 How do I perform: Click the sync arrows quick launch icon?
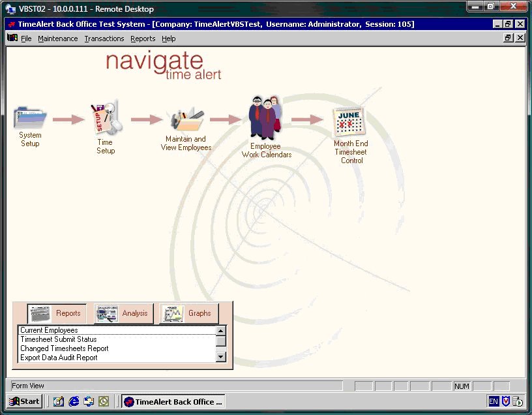tap(89, 401)
